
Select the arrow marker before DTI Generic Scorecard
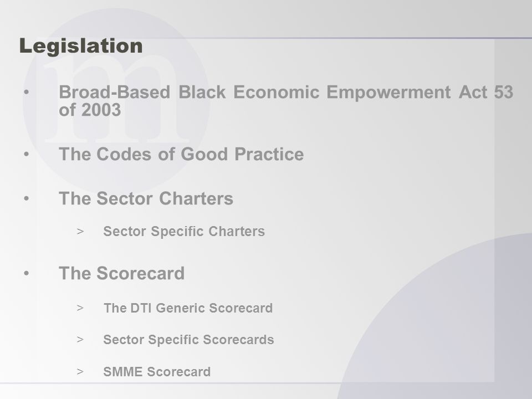tap(80, 308)
